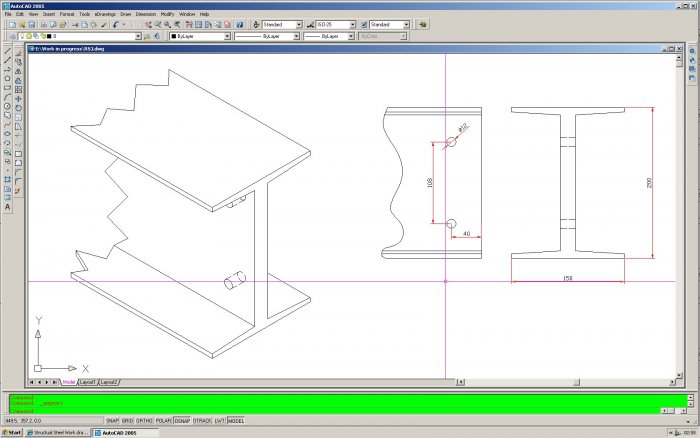700x438 pixels.
Task: Open the Layer Properties Manager icon
Action: [x=12, y=36]
